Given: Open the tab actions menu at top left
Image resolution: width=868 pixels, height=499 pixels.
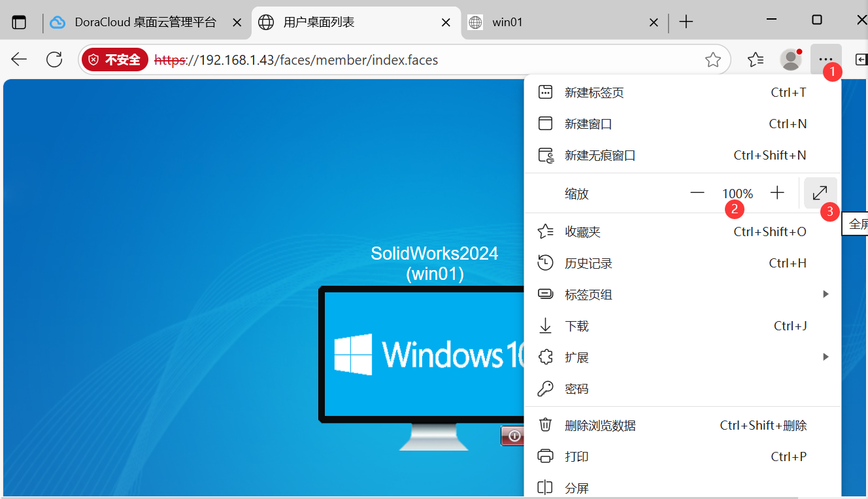Looking at the screenshot, I should [x=19, y=22].
